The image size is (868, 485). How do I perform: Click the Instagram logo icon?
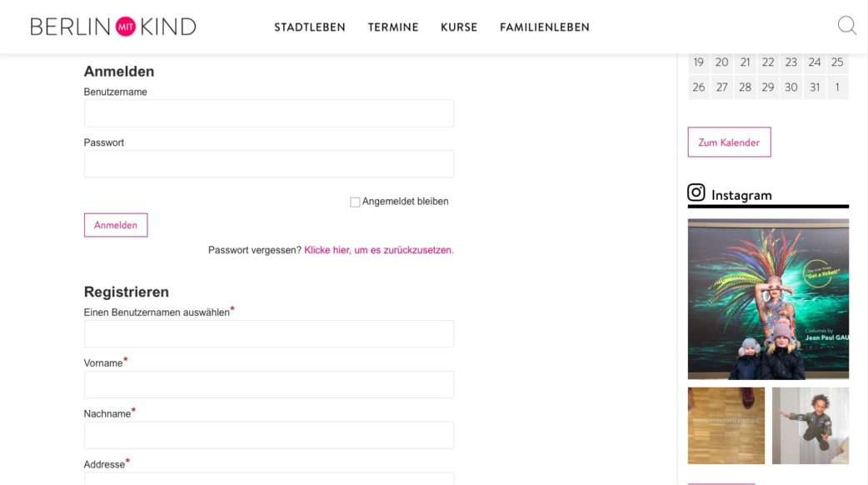click(696, 192)
